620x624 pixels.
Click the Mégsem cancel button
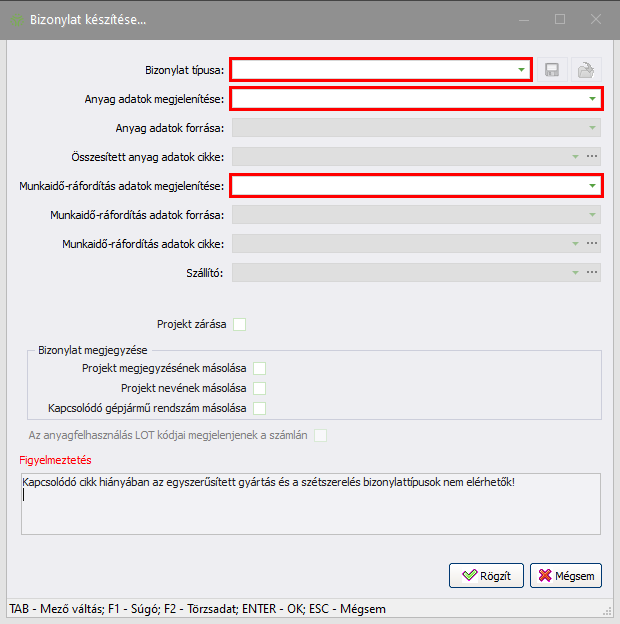point(566,575)
